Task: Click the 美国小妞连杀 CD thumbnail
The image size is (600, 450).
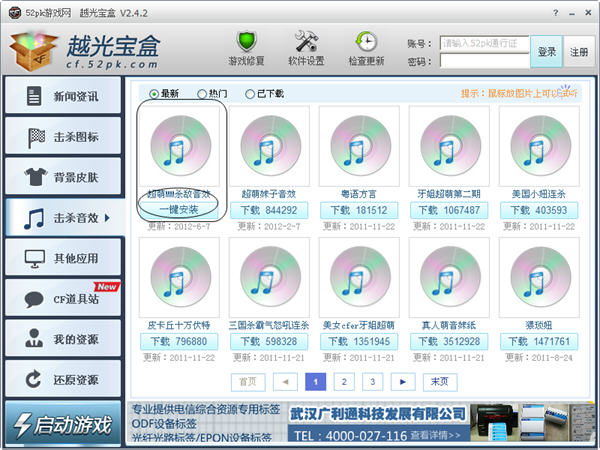Action: click(539, 146)
